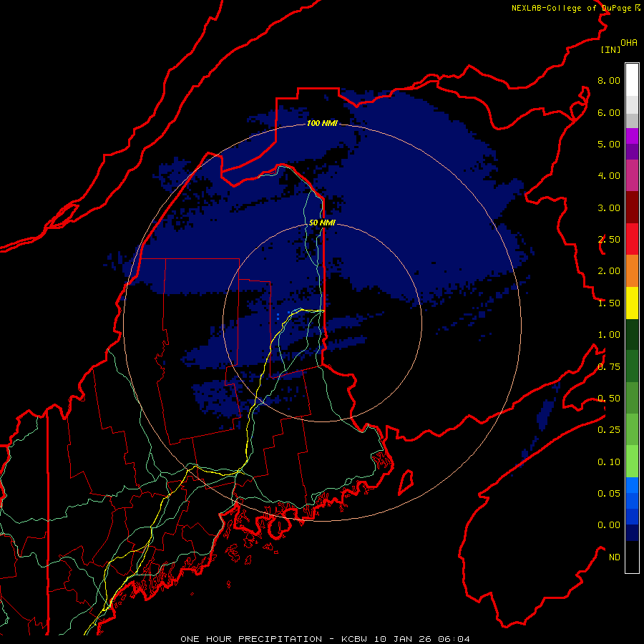Click the 0.25 legend value

609,430
